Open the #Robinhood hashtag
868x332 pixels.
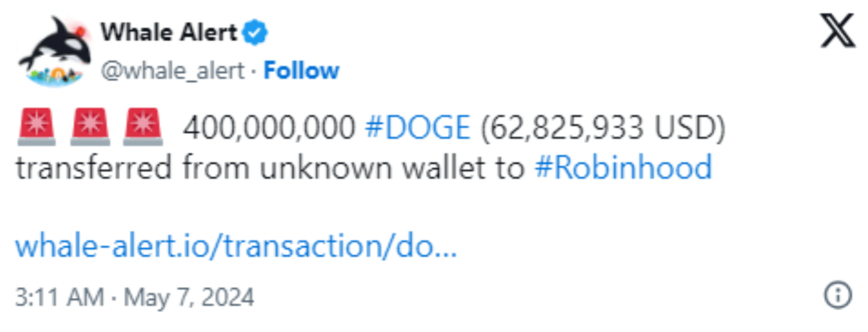[x=623, y=168]
